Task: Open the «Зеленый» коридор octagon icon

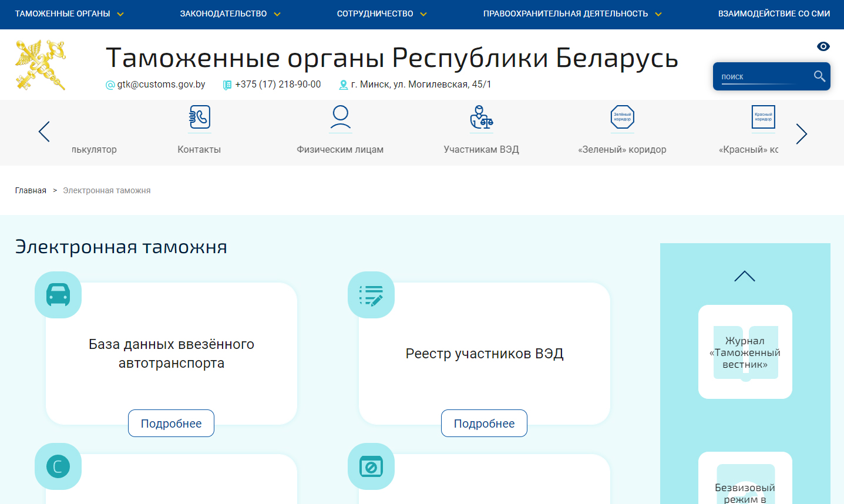Action: tap(623, 117)
